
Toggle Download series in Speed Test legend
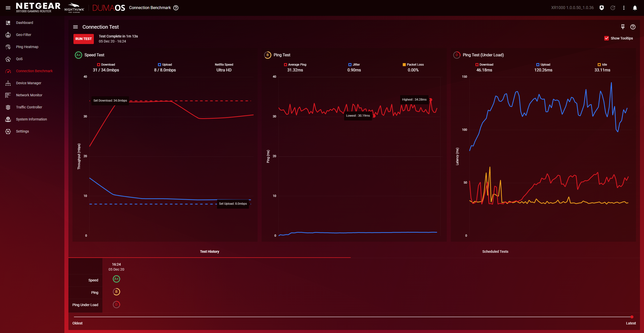106,65
